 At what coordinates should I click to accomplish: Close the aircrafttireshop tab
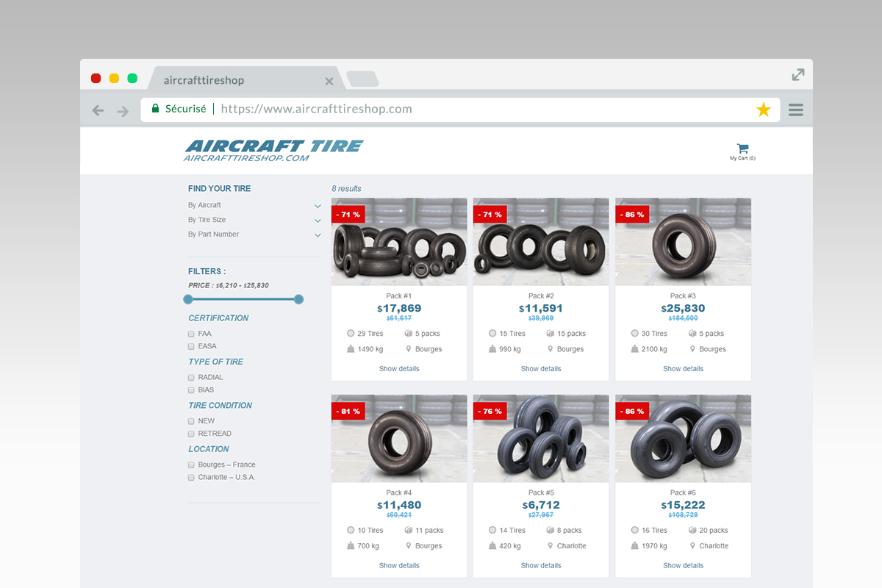[329, 81]
